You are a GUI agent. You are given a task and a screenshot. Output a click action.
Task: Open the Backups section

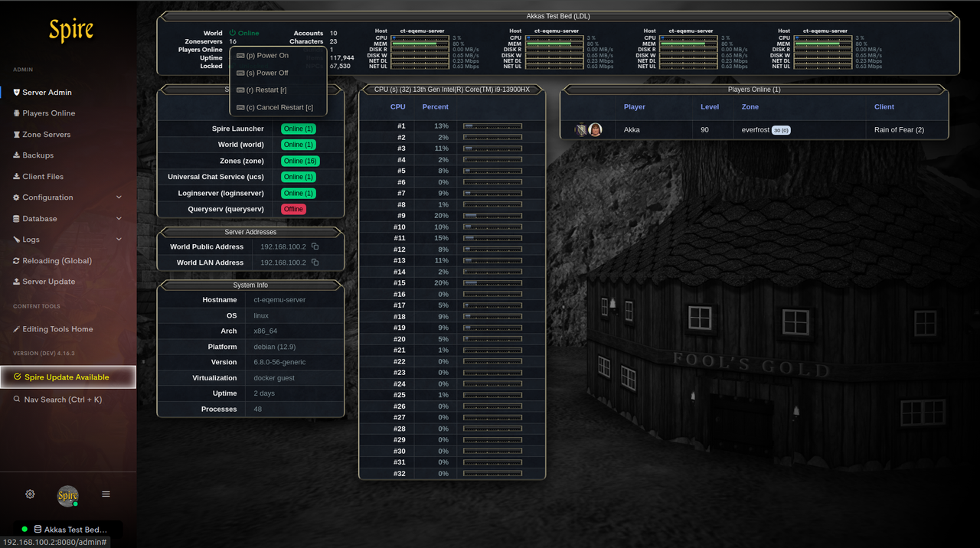[67, 155]
